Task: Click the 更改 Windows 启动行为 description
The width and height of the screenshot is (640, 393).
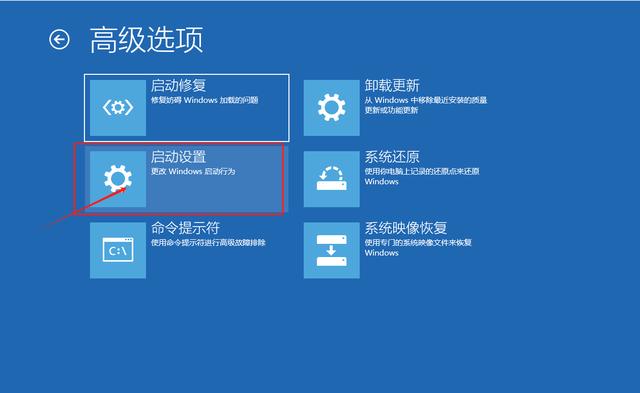Action: 193,171
